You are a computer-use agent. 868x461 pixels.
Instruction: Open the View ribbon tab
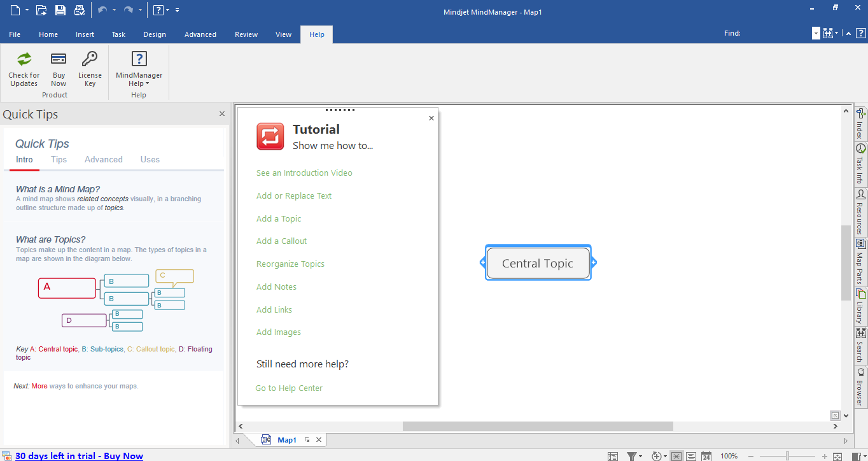click(284, 34)
